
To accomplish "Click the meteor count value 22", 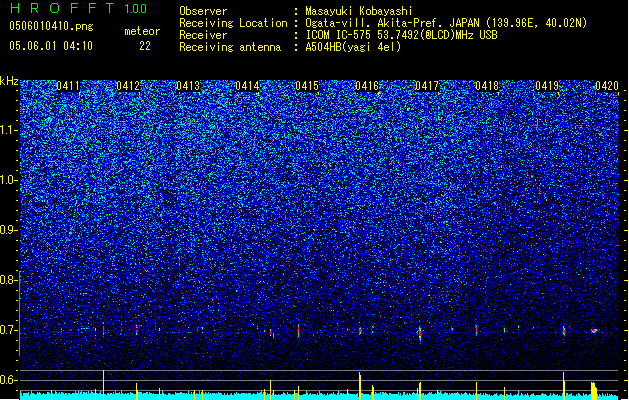I will (x=145, y=46).
